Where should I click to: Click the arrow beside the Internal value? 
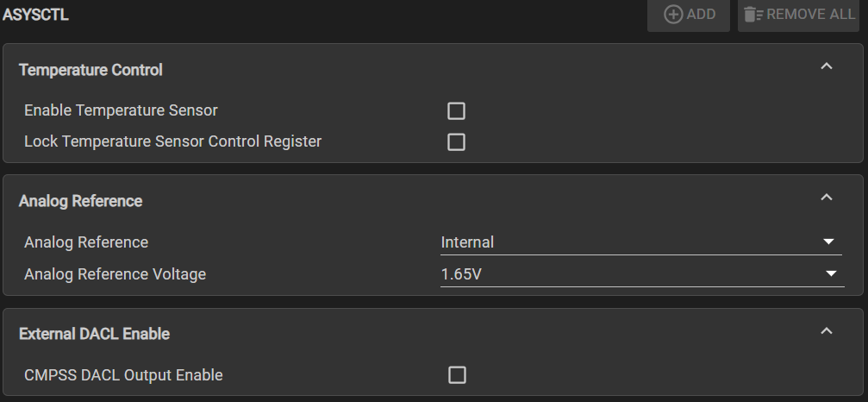click(829, 242)
